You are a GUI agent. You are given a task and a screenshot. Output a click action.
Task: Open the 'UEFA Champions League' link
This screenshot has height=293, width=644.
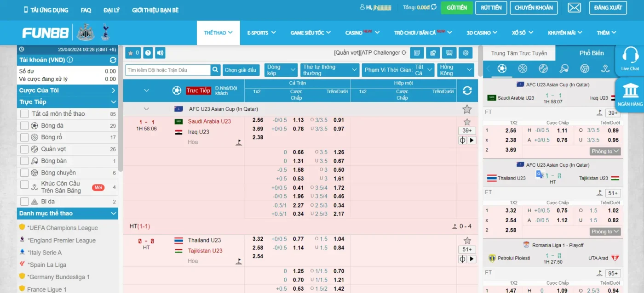click(63, 228)
